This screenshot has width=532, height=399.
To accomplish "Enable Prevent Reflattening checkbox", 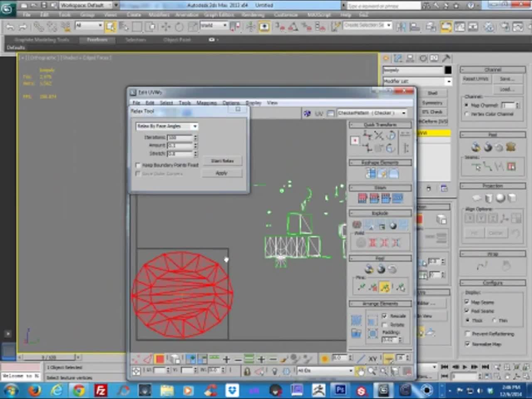I will (x=467, y=334).
